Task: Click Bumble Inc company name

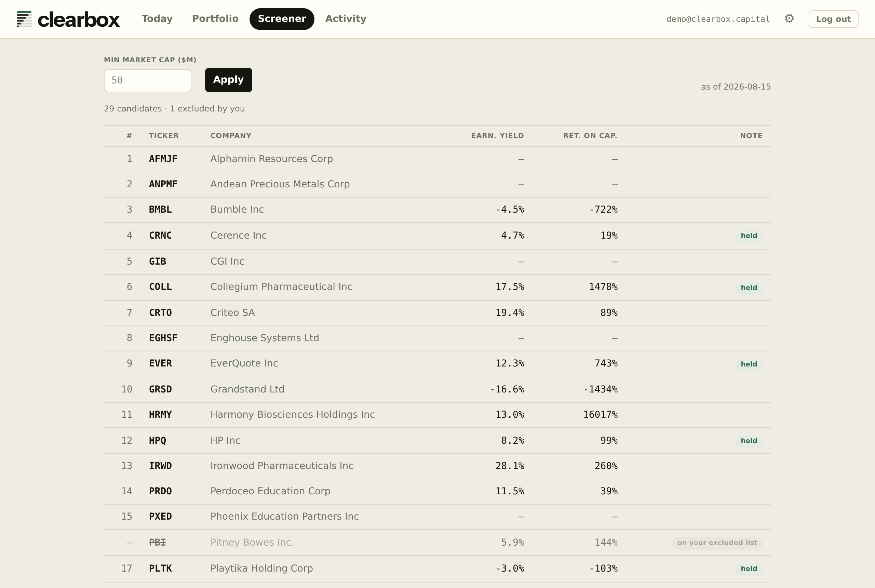Action: (x=237, y=210)
